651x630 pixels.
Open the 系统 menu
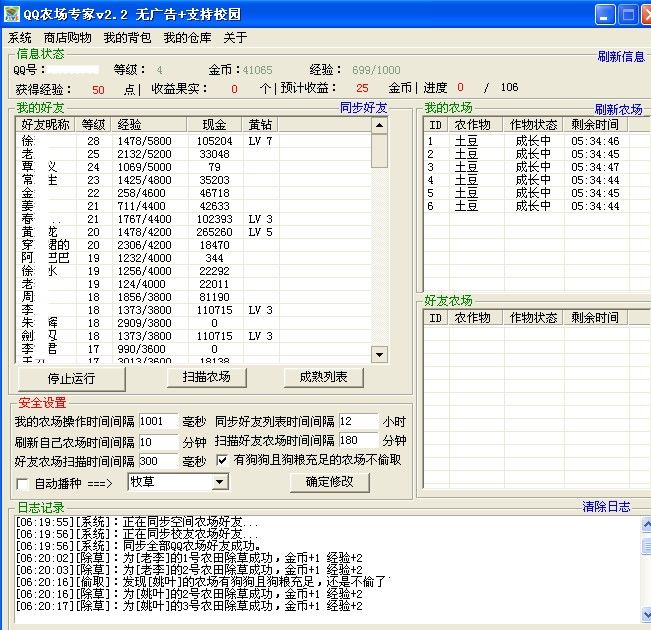tap(20, 38)
